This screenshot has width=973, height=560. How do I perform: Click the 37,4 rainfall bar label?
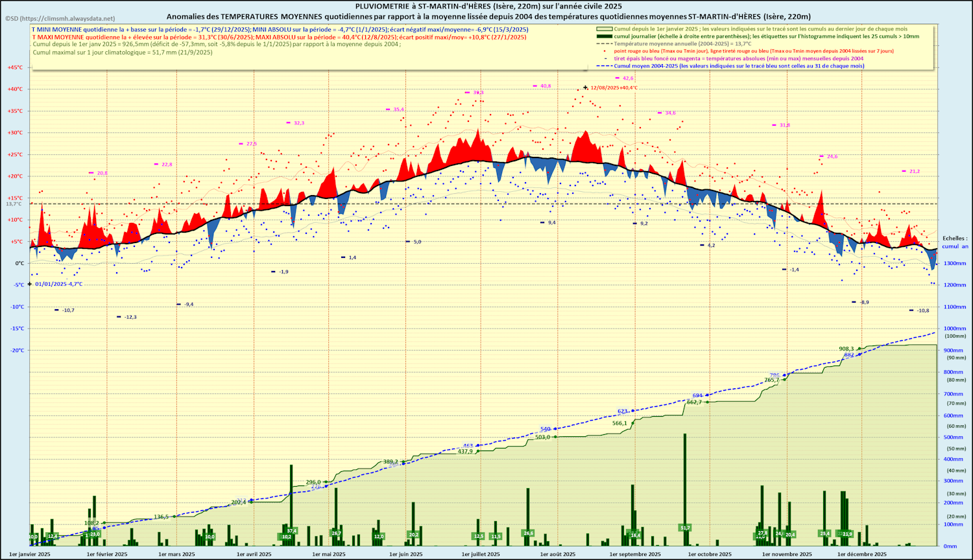[291, 531]
